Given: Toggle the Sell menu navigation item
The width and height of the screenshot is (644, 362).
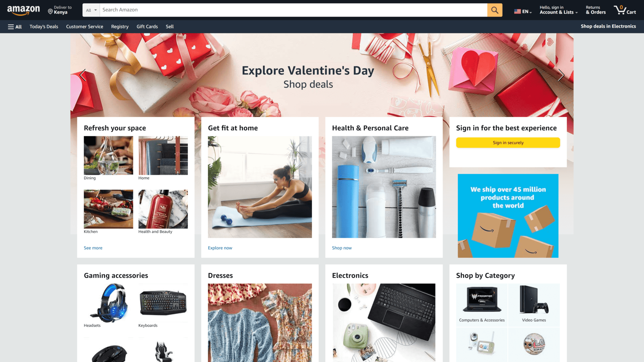Looking at the screenshot, I should [169, 26].
